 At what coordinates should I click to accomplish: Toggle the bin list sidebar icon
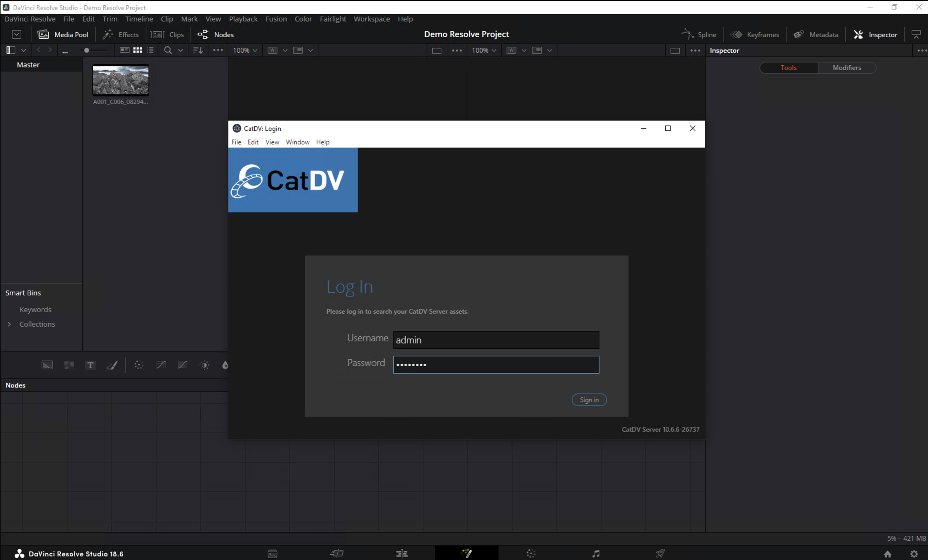11,50
